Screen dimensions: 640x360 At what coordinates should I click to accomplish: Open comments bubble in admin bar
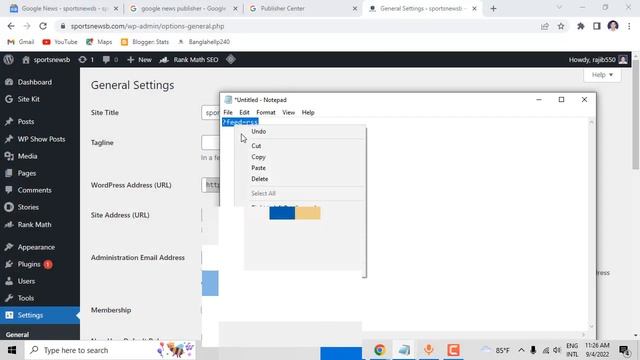(x=110, y=60)
